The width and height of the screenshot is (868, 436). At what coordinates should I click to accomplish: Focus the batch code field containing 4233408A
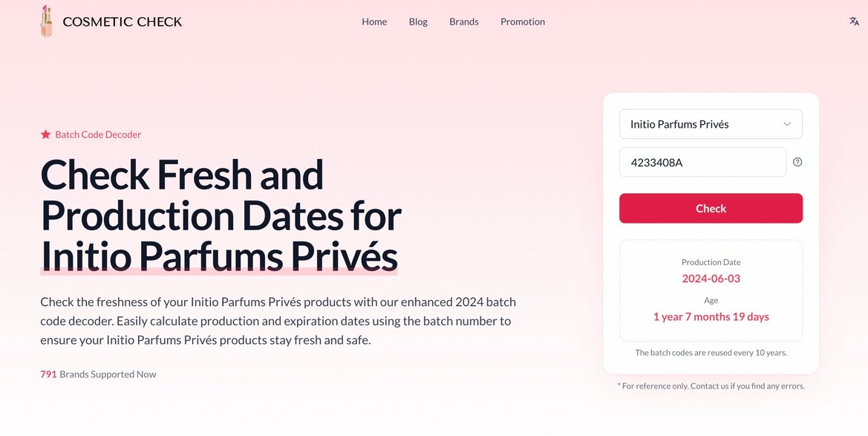coord(702,162)
